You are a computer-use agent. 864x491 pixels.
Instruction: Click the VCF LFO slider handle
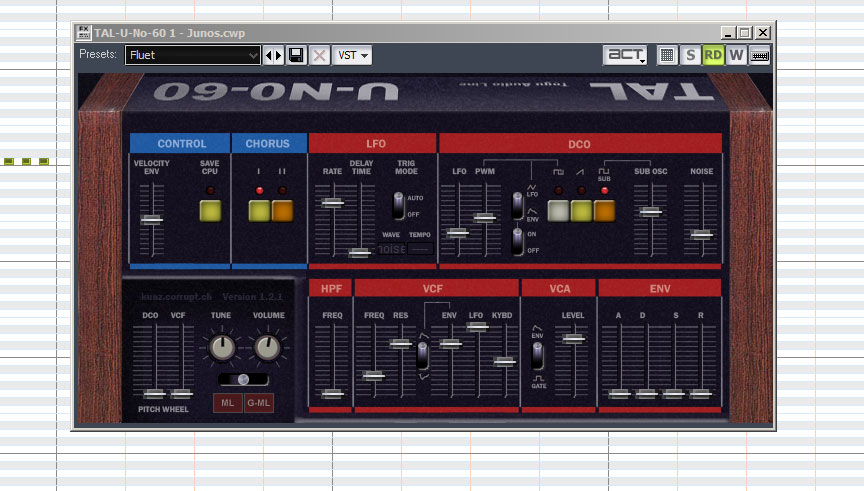pyautogui.click(x=477, y=327)
